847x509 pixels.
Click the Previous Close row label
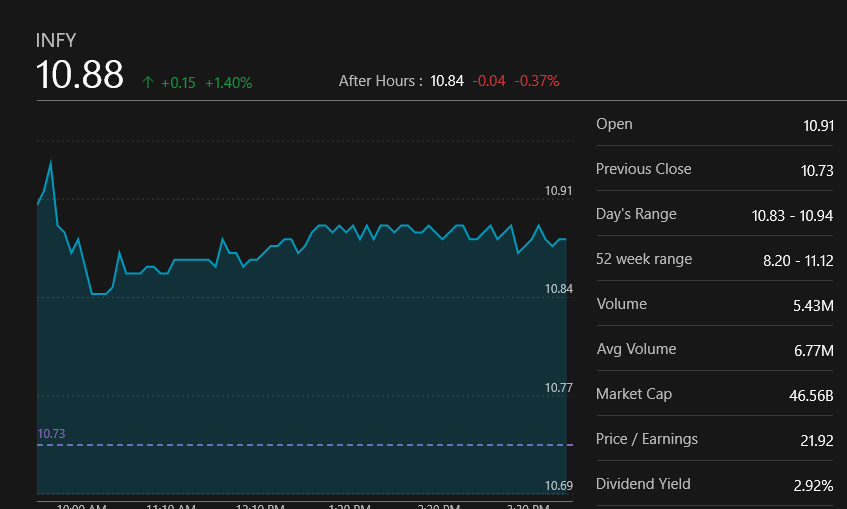[643, 169]
